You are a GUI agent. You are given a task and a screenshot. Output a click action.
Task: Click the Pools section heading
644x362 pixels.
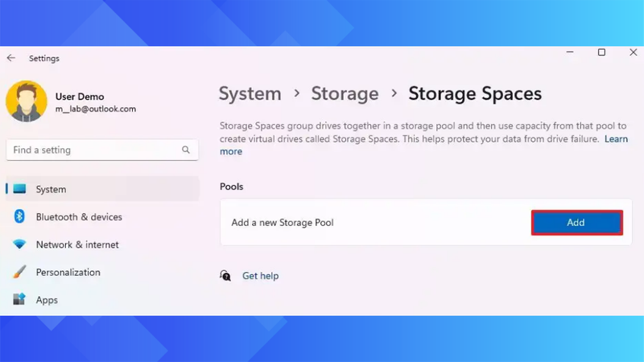coord(231,187)
